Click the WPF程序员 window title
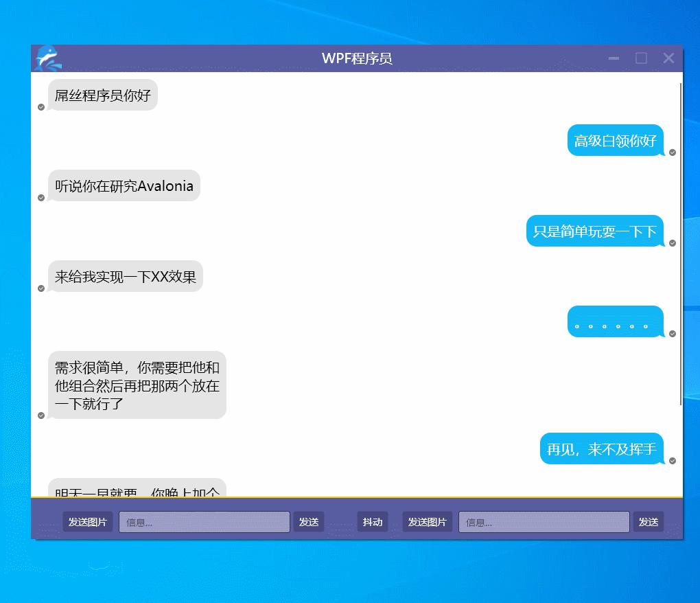The width and height of the screenshot is (700, 603). coord(357,58)
